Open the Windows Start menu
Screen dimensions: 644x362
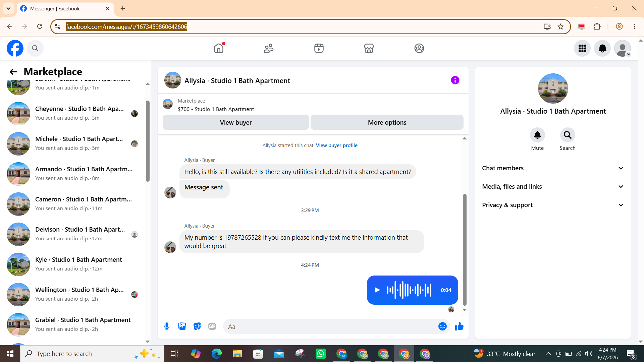[x=10, y=354]
